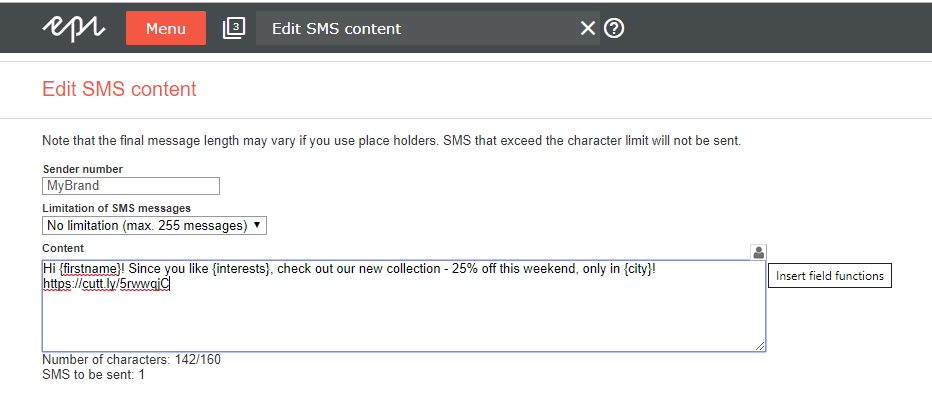Click the Number of characters counter

tap(131, 359)
